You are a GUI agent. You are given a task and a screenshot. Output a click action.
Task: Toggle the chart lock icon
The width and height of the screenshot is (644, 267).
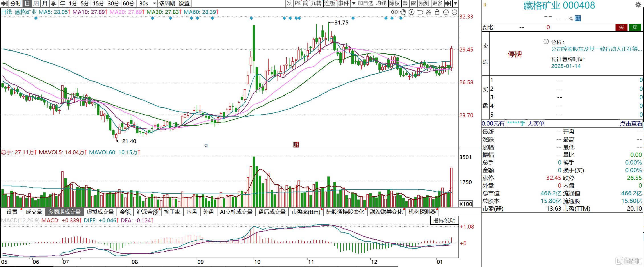(437, 12)
